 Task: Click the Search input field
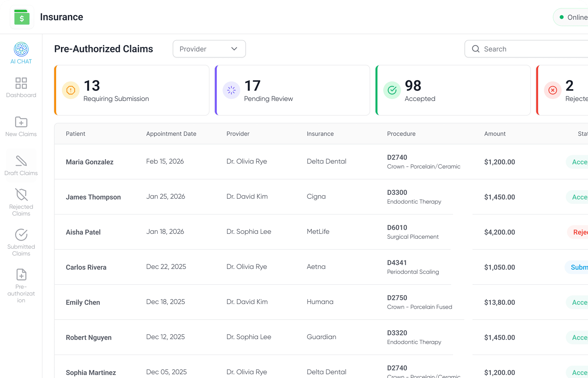tap(531, 49)
